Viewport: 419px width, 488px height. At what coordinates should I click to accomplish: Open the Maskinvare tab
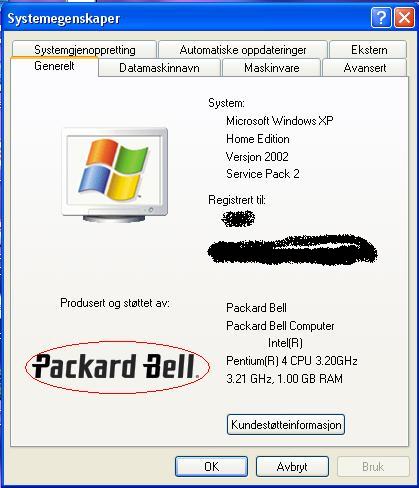click(x=271, y=68)
